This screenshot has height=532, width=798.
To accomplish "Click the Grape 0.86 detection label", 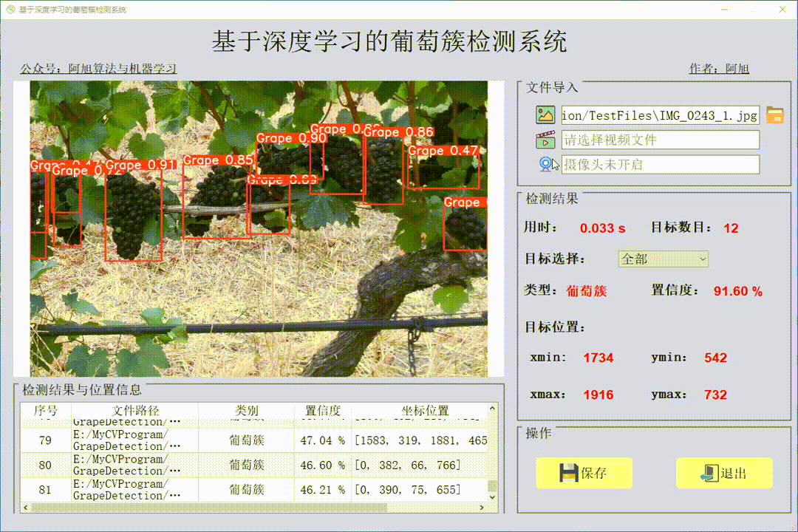I will [398, 132].
